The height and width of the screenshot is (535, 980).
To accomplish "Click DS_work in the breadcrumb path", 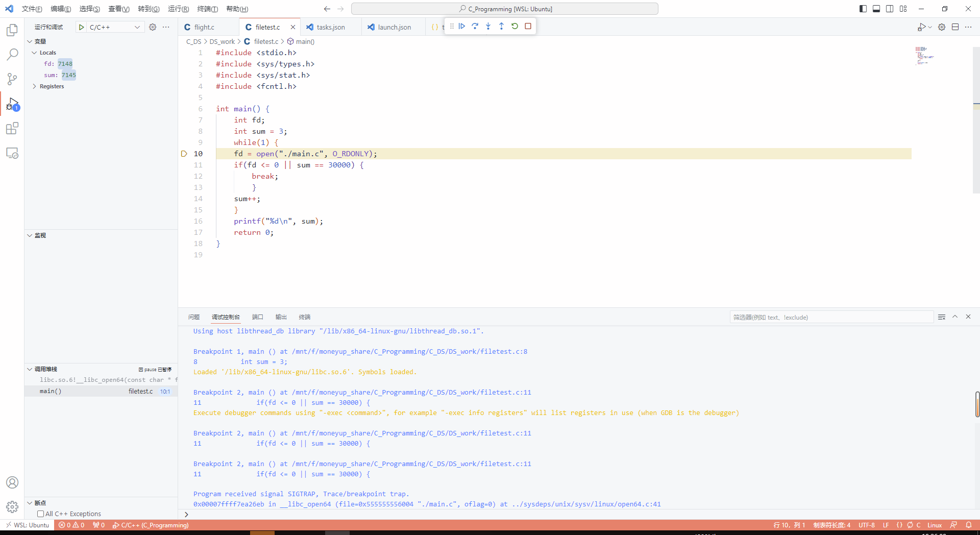I will [x=223, y=41].
